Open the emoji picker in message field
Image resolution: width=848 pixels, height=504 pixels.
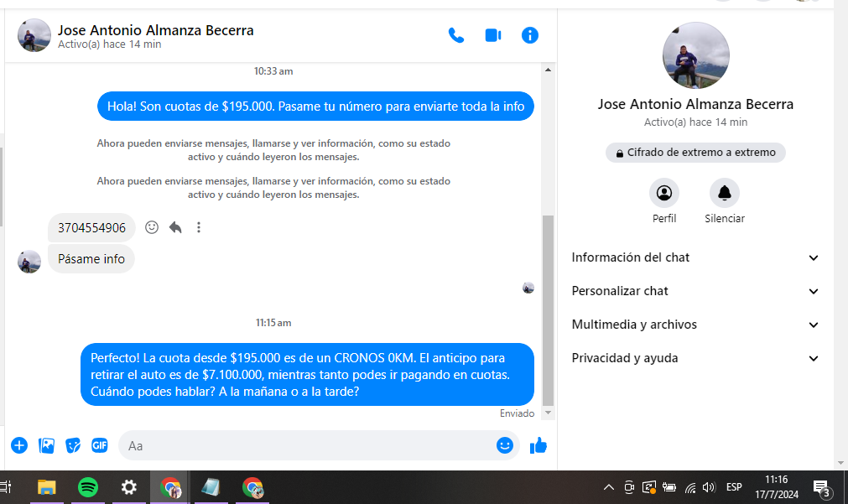(504, 445)
